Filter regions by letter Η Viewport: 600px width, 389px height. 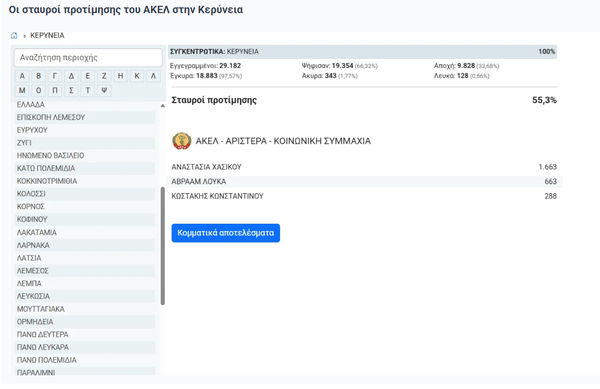(x=121, y=76)
